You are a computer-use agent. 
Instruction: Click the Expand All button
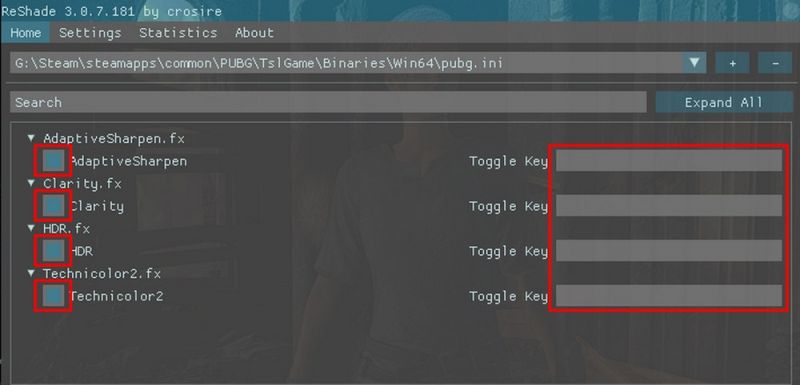(723, 102)
